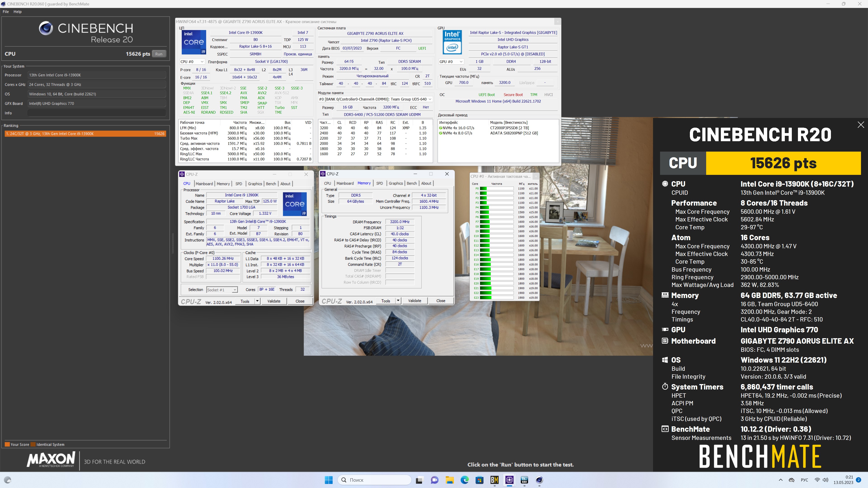This screenshot has width=868, height=488.
Task: Open File Explorer from the taskbar
Action: click(x=450, y=480)
